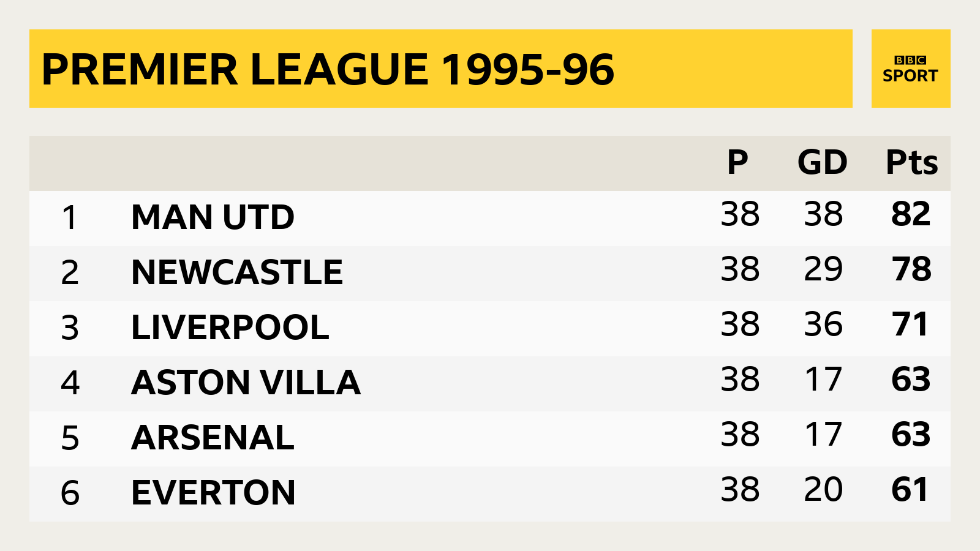
Task: Click Liverpool's 71 points value
Action: pos(910,324)
